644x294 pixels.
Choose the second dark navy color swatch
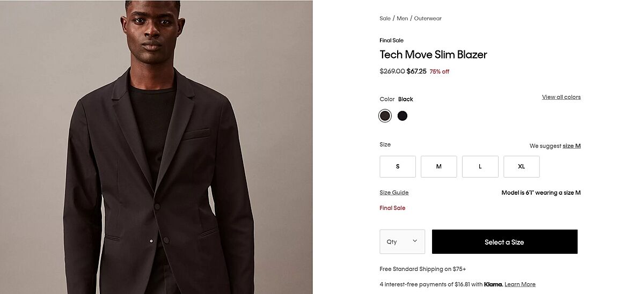(402, 116)
